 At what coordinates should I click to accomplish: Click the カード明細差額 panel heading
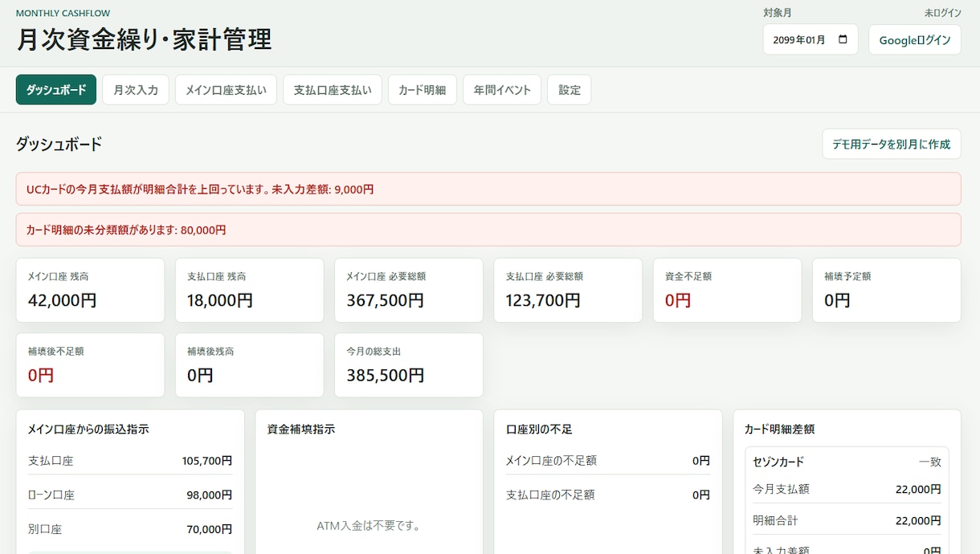tap(779, 430)
